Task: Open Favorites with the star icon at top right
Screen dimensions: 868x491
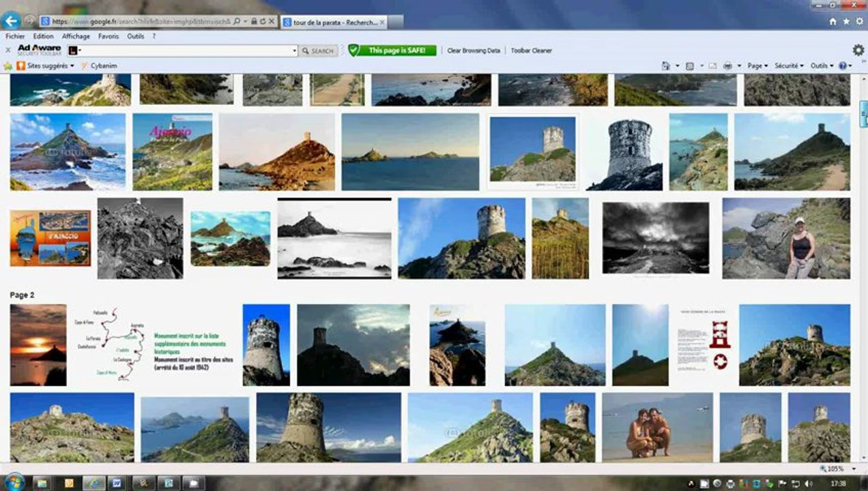Action: point(846,21)
